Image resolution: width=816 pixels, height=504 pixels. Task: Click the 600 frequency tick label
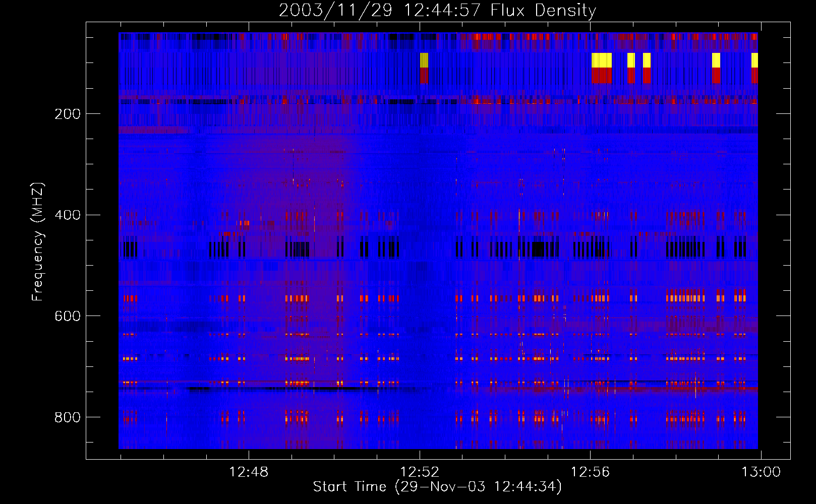[68, 316]
